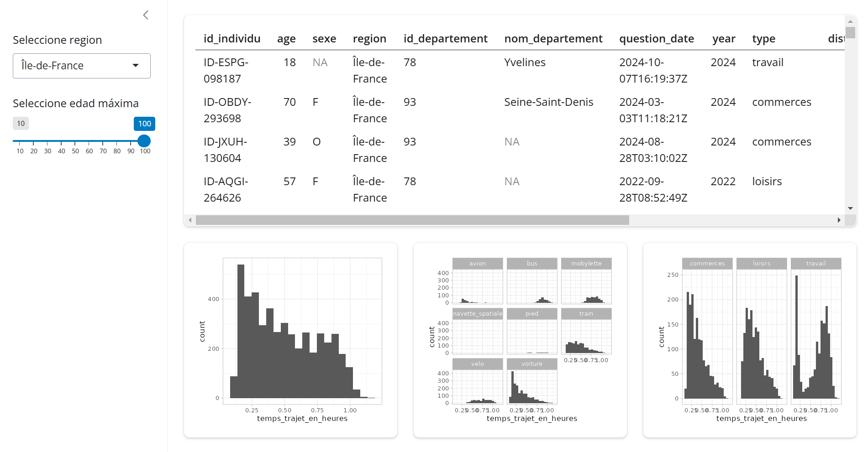Click the edad máxima slider handle
The width and height of the screenshot is (868, 452).
144,141
